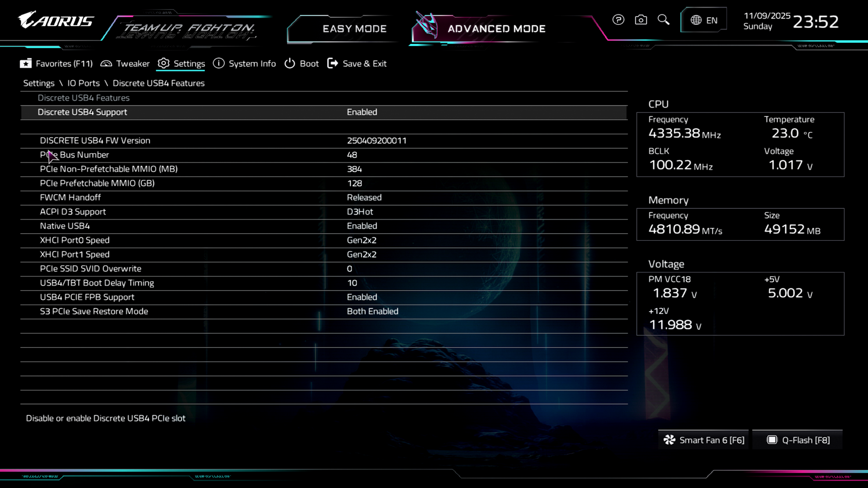Open S3 PCIe Save Restore Mode options
The width and height of the screenshot is (868, 488).
coord(372,311)
